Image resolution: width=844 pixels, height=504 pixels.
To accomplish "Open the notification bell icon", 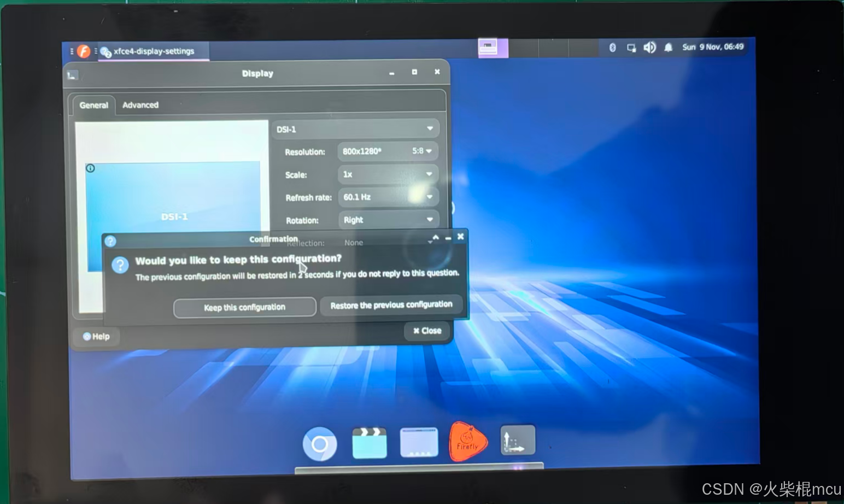I will (x=668, y=48).
